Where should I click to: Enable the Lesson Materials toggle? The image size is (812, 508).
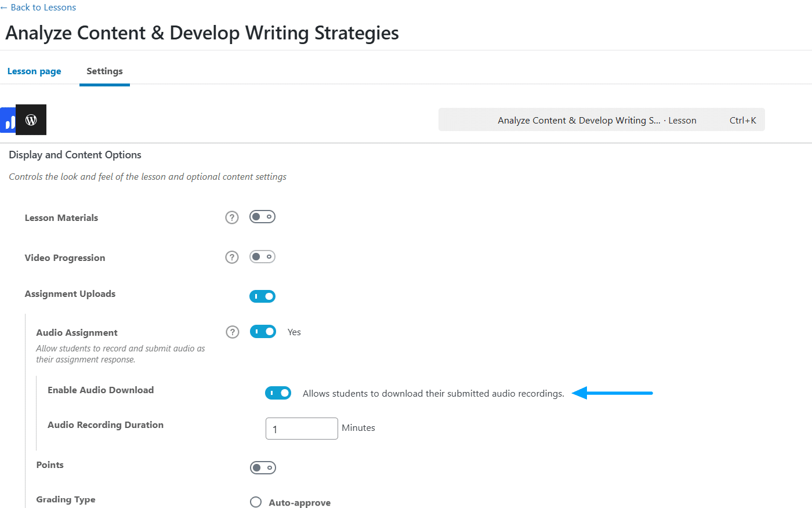point(262,217)
